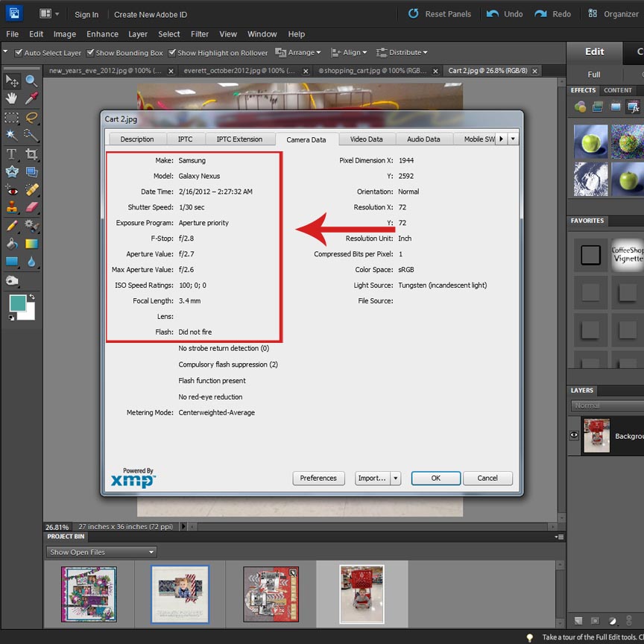Show Photo Effects in Effects panel

coord(615,107)
